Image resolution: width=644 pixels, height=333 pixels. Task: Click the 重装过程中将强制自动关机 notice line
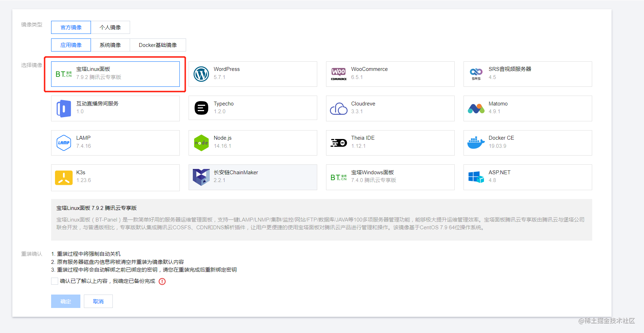[x=86, y=254]
